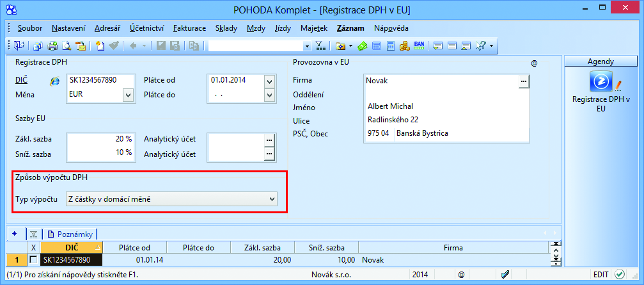Open the Nastavení menu
Viewport: 644px width, 285px height.
coord(68,28)
